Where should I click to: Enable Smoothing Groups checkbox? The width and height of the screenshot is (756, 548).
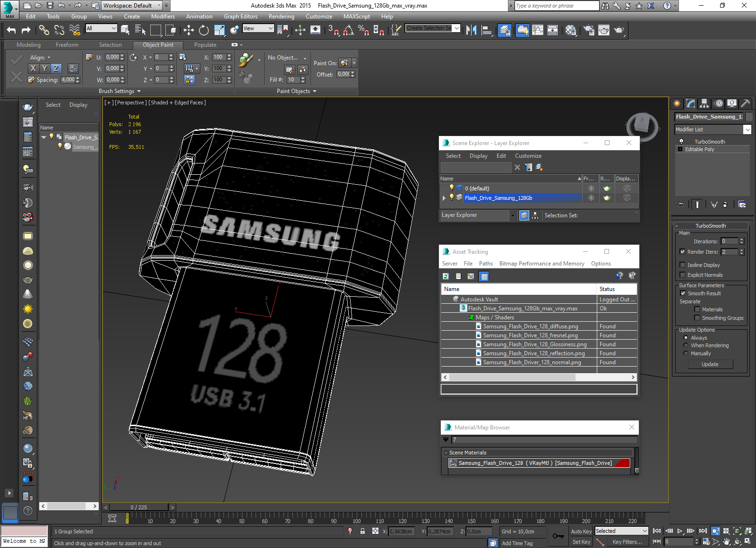[697, 318]
